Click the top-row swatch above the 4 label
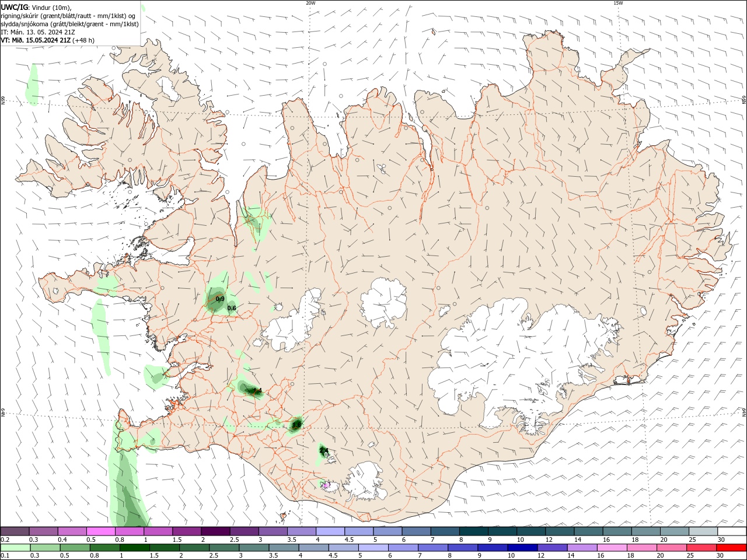747x560 pixels. coord(330,531)
